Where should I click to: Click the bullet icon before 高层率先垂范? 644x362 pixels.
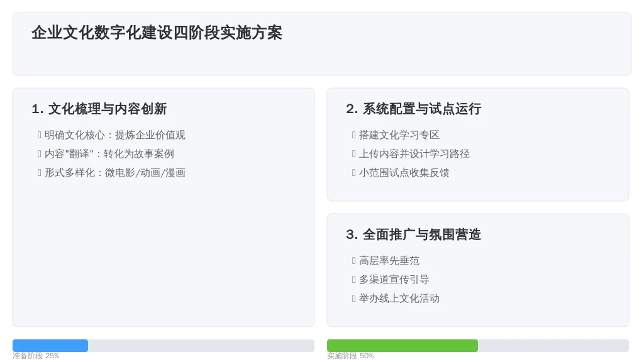point(354,261)
